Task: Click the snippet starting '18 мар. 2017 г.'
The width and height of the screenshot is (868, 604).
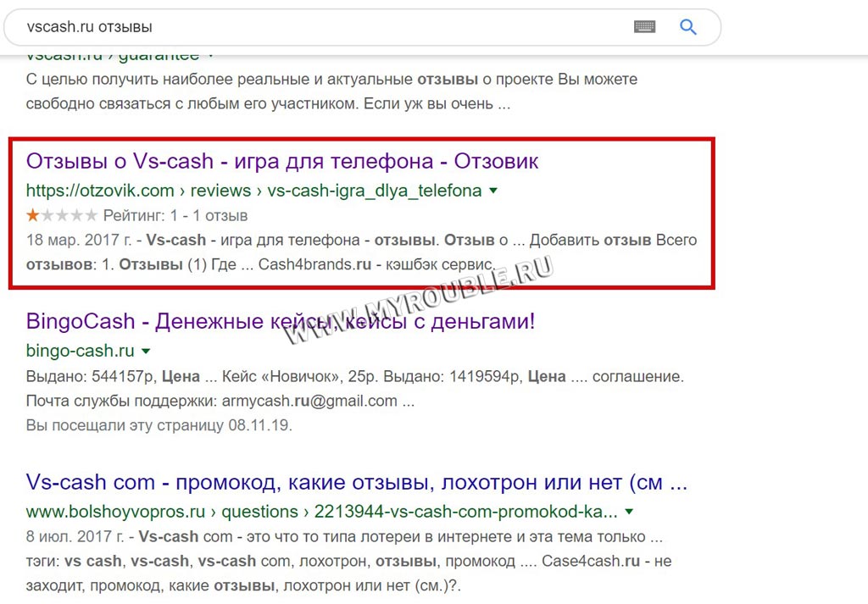Action: (361, 252)
